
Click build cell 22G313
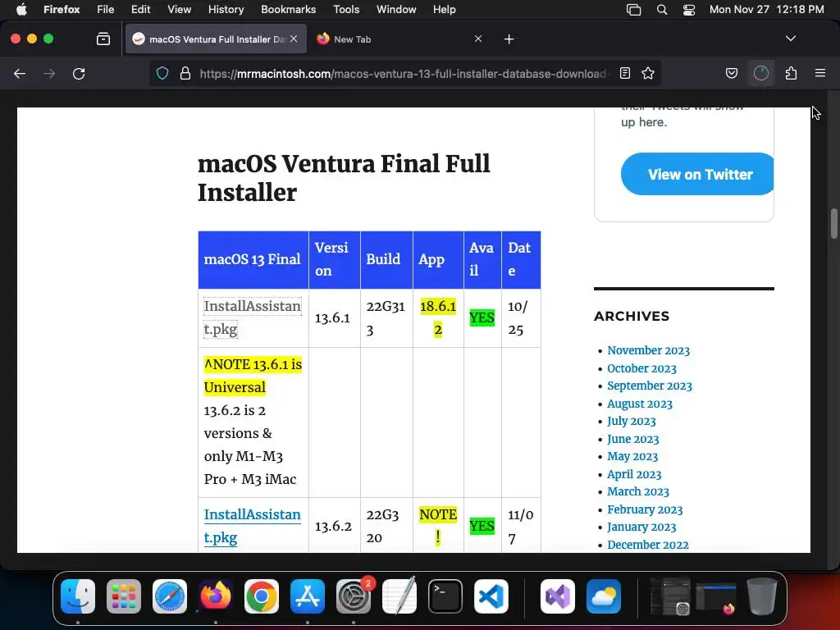pos(386,317)
